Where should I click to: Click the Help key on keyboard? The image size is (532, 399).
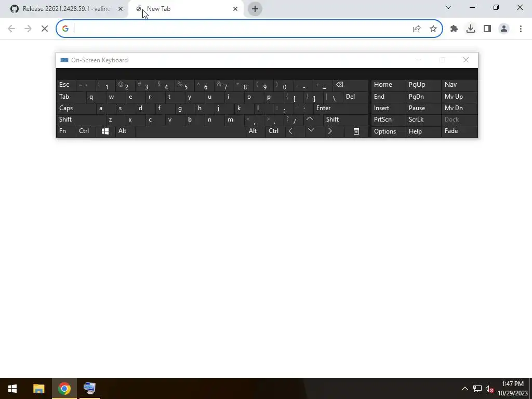[x=423, y=131]
